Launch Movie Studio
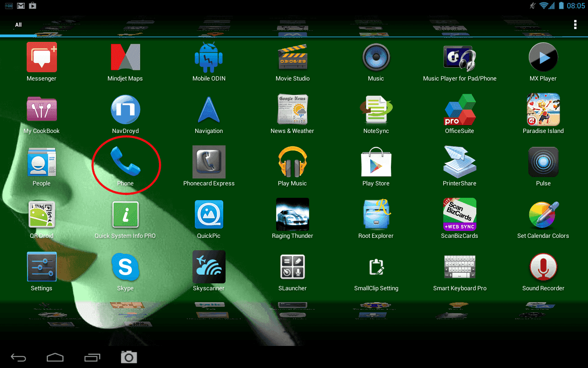The width and height of the screenshot is (588, 368). click(x=293, y=57)
